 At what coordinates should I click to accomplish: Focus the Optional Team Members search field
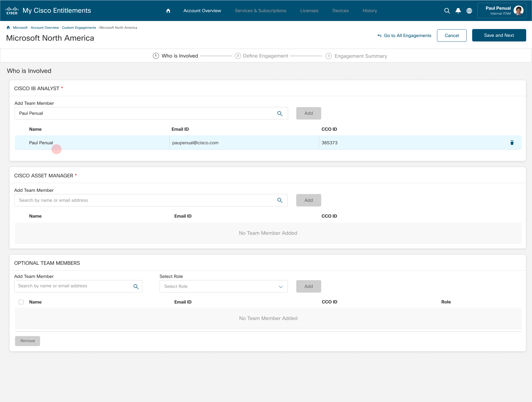click(78, 286)
